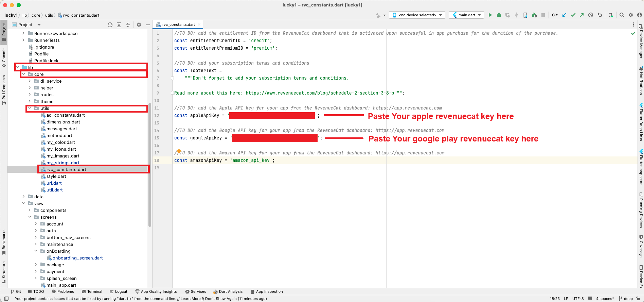Open the Terminal tab at the bottom

click(x=92, y=291)
